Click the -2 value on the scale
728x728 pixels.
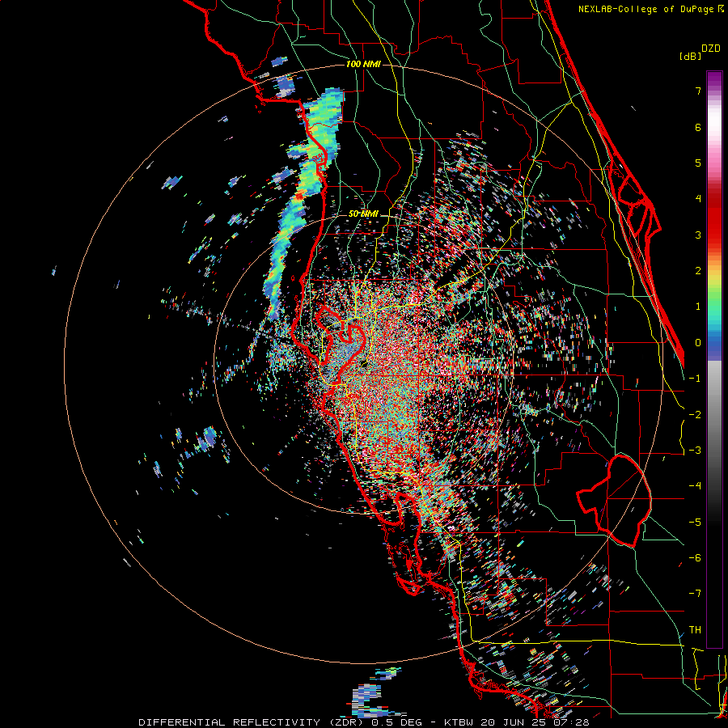tap(695, 415)
